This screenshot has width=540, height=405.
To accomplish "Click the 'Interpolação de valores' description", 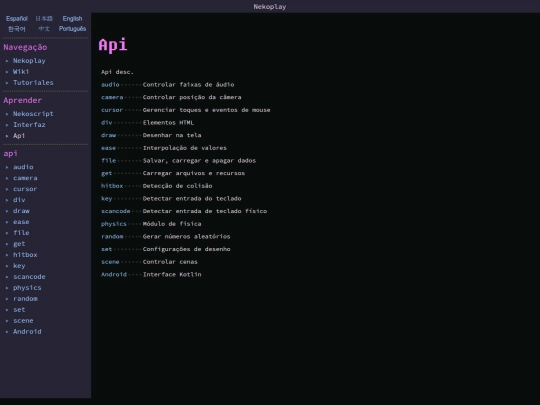I will tap(185, 148).
